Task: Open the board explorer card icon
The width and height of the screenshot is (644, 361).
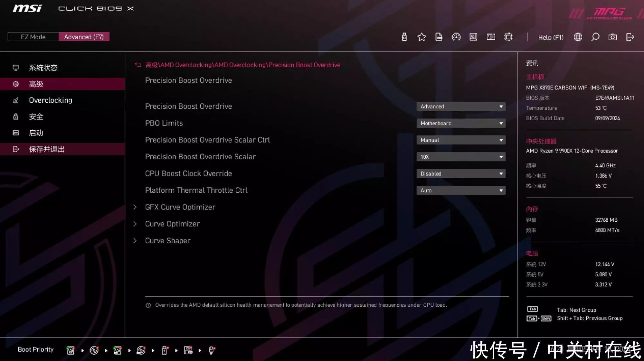Action: [491, 37]
